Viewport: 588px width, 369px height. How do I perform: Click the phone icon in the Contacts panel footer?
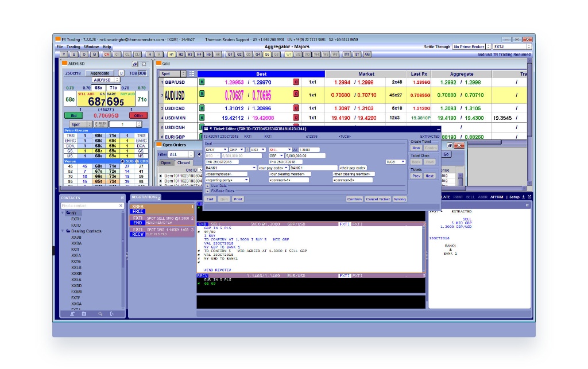pyautogui.click(x=111, y=313)
